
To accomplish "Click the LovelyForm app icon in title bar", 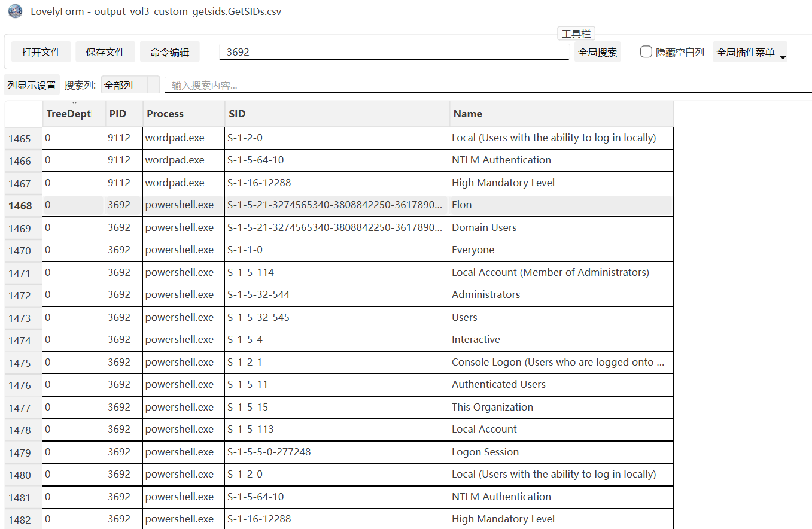I will tap(15, 11).
